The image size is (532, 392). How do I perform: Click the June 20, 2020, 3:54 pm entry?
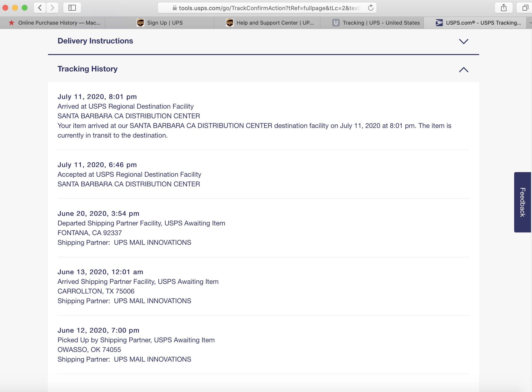pos(98,213)
